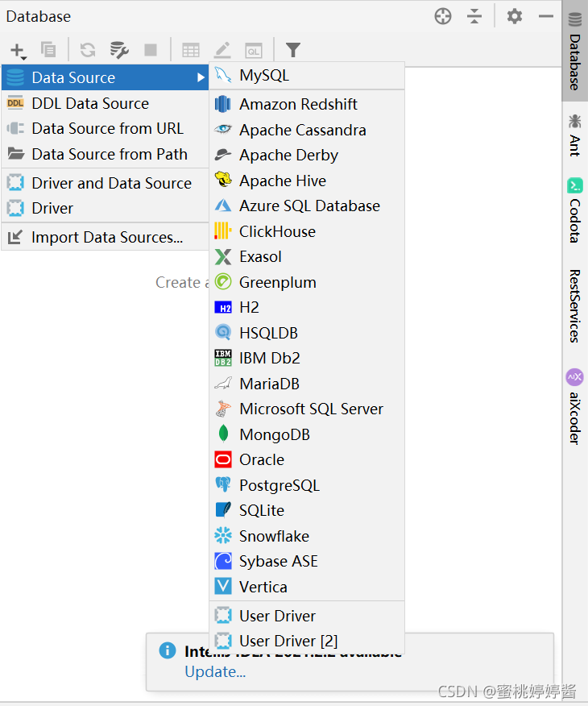Viewport: 588px width, 706px height.
Task: Select Vertica data source
Action: pyautogui.click(x=307, y=588)
